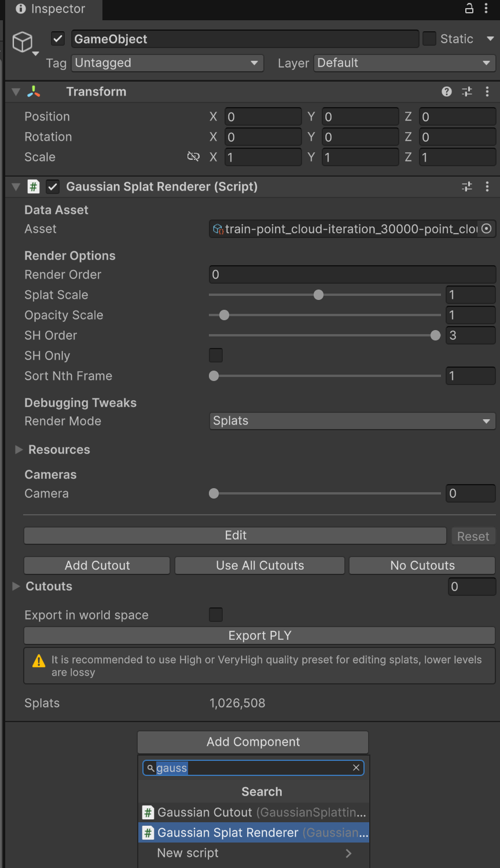Viewport: 500px width, 868px height.
Task: Click the Splat Scale slider handle
Action: (318, 295)
